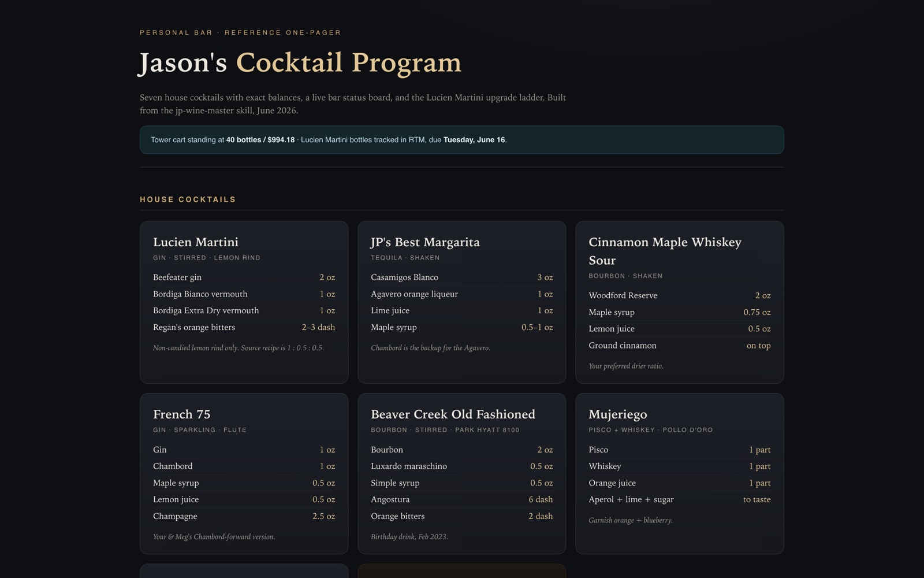Click the Champagne ingredient row

point(244,516)
